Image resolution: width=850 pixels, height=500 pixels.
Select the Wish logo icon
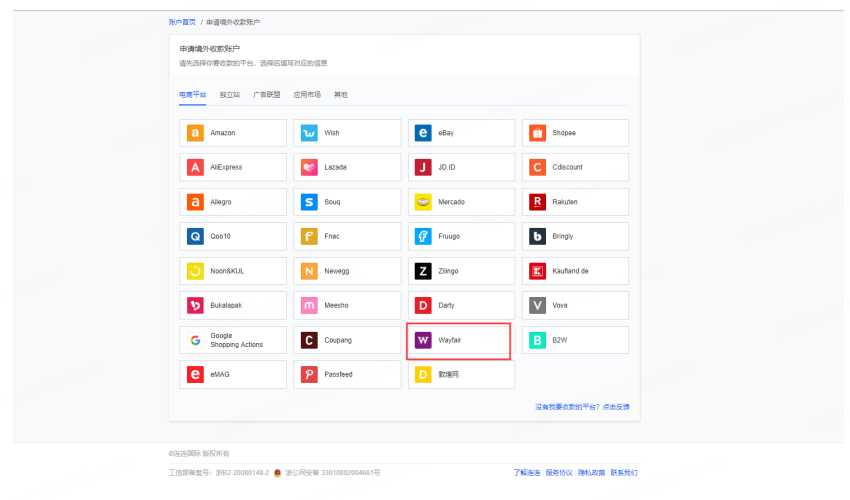pos(309,133)
